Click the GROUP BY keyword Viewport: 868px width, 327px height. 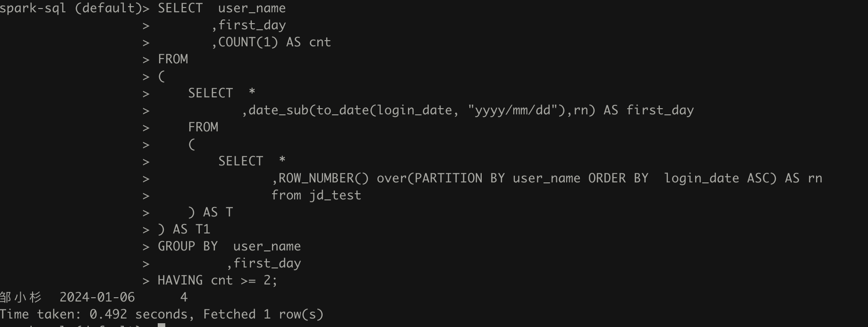(187, 247)
